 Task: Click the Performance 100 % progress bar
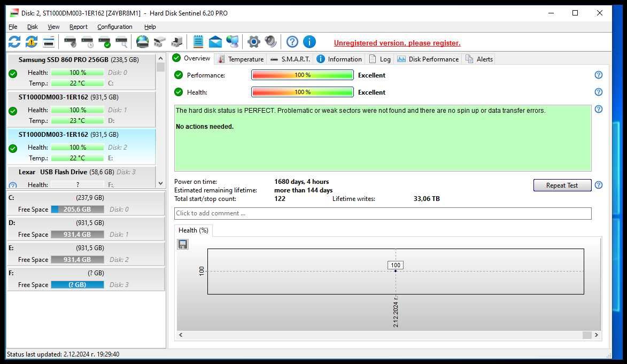coord(303,75)
